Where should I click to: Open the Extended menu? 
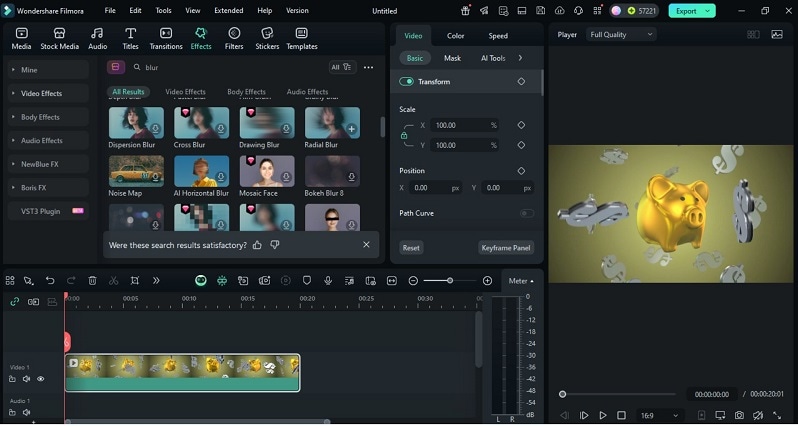(229, 10)
